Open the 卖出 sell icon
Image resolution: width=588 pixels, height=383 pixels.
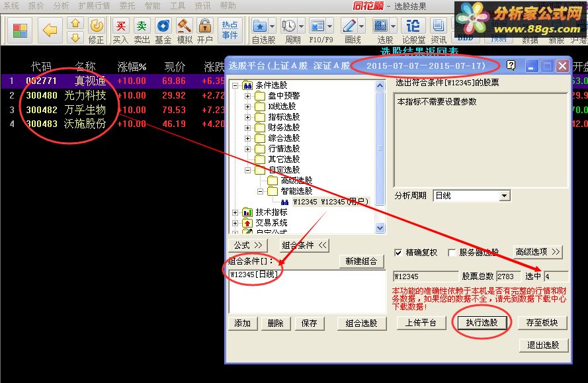point(142,31)
